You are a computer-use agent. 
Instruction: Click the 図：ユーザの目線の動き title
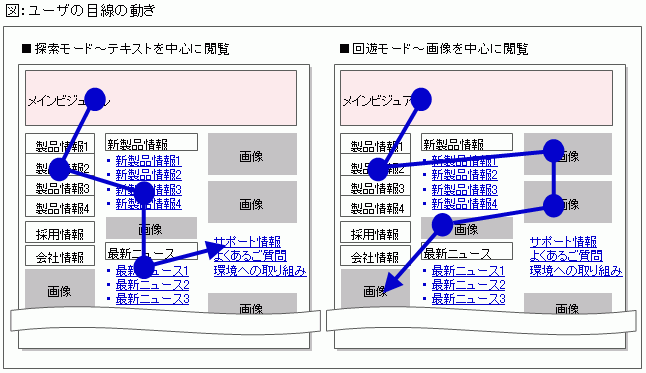pos(80,10)
